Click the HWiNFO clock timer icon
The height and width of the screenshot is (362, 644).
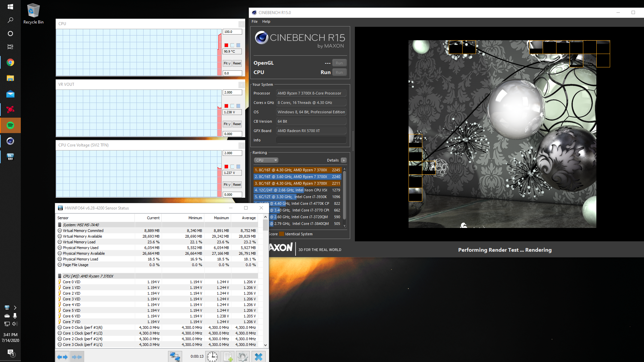(x=212, y=357)
